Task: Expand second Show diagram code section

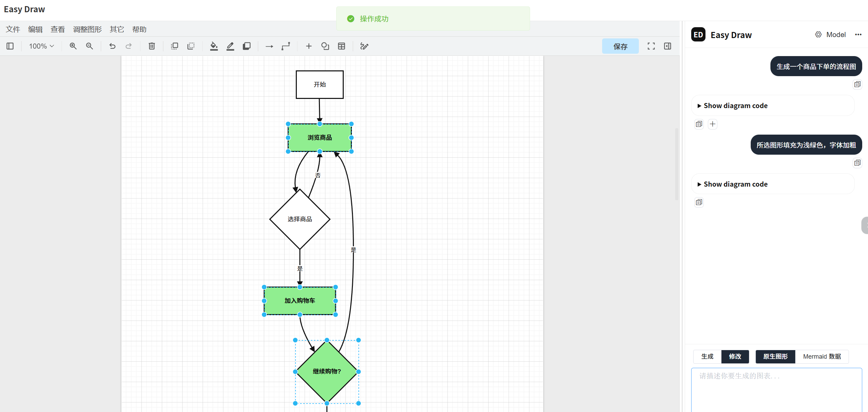Action: click(735, 184)
